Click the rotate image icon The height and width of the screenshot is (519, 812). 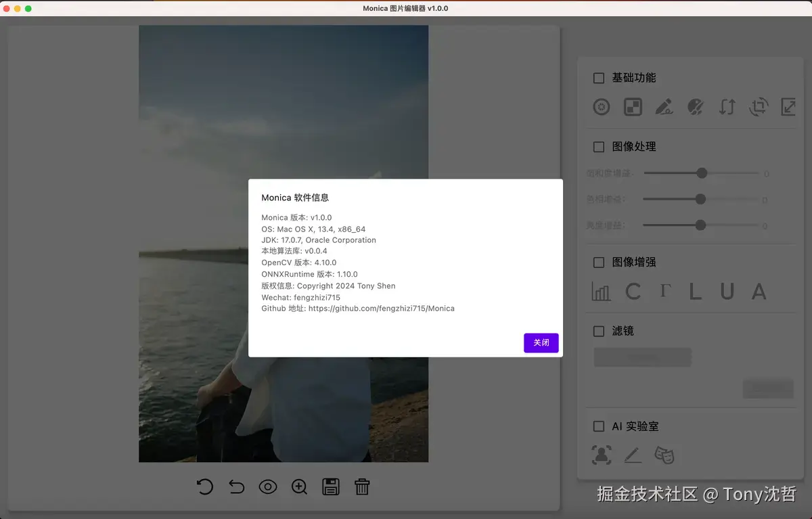(759, 107)
